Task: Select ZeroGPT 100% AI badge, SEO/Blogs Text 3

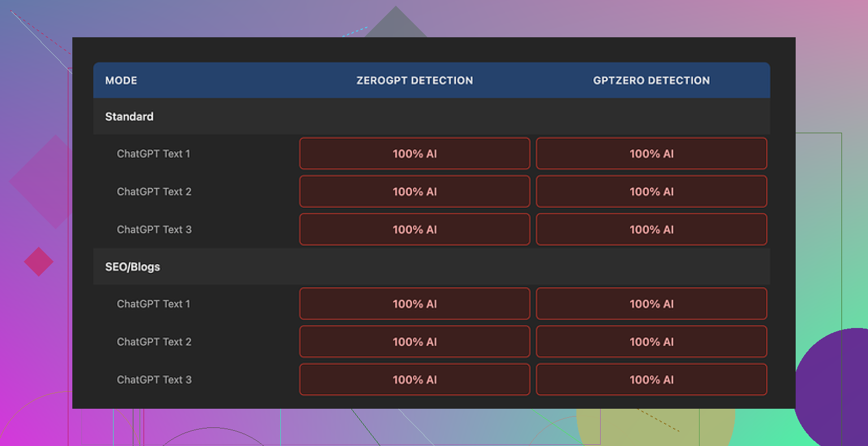Action: click(x=414, y=380)
